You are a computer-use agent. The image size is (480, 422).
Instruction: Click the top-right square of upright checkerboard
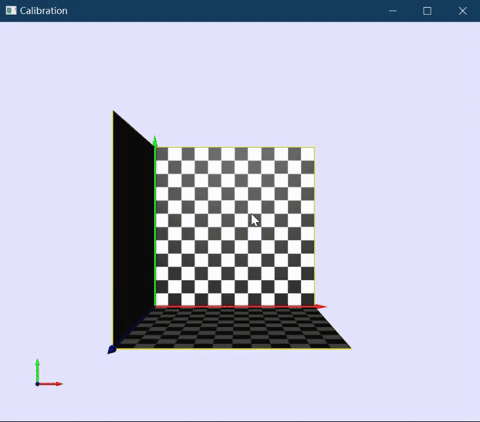[x=308, y=154]
